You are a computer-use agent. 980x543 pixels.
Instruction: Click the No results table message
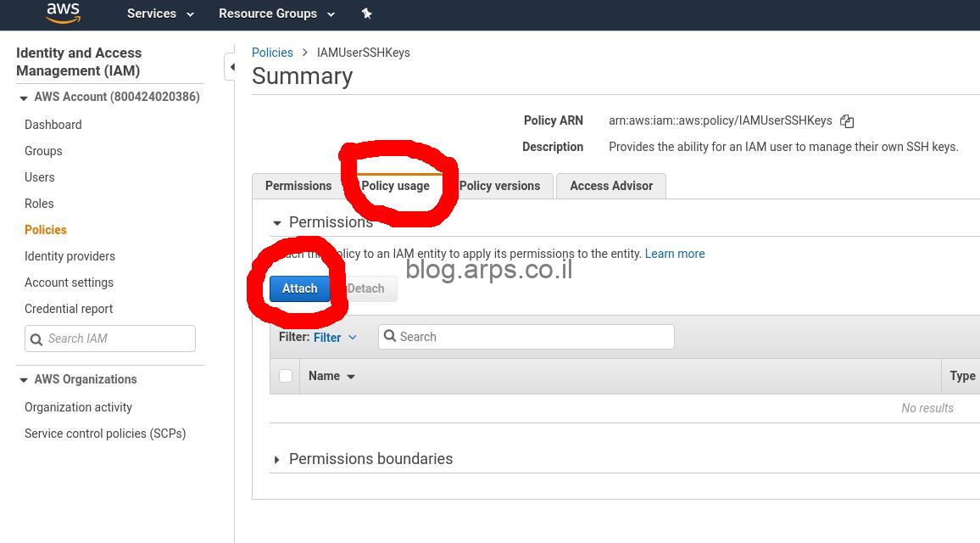[927, 408]
